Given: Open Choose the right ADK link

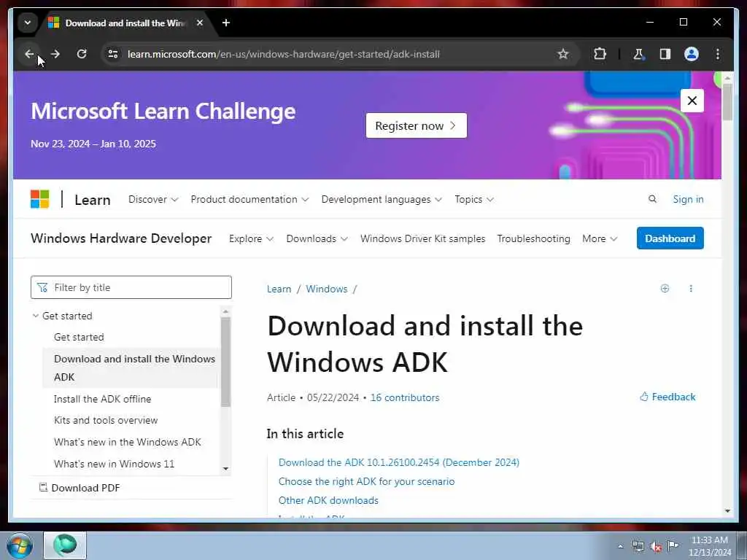Looking at the screenshot, I should 366,481.
